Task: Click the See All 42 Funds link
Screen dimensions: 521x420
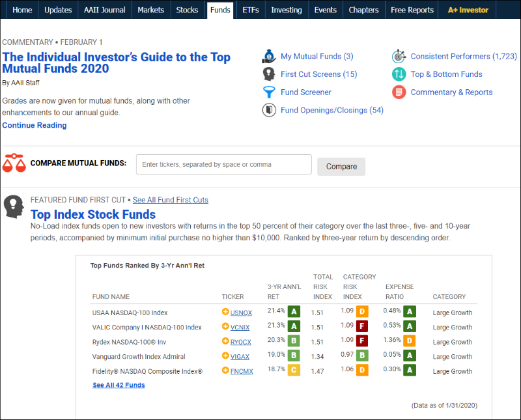Action: pyautogui.click(x=119, y=385)
